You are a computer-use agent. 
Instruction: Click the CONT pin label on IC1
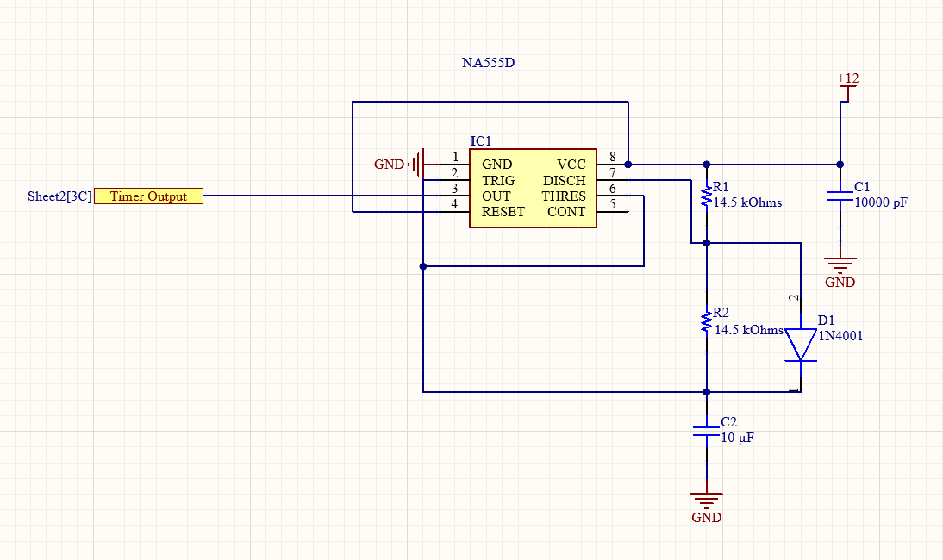coord(566,211)
